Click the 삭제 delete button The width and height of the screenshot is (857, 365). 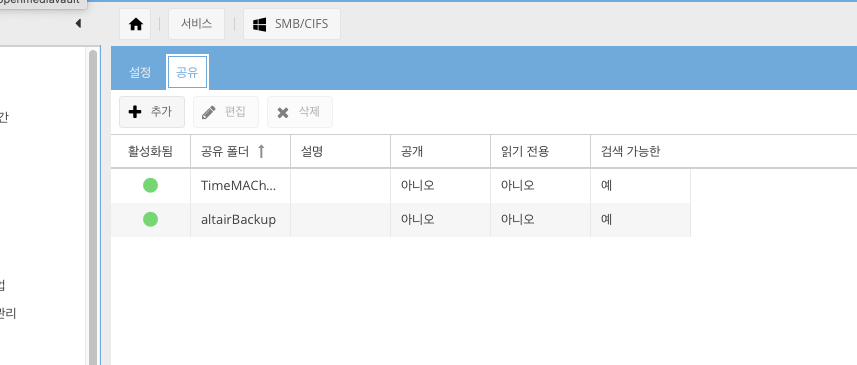(300, 112)
